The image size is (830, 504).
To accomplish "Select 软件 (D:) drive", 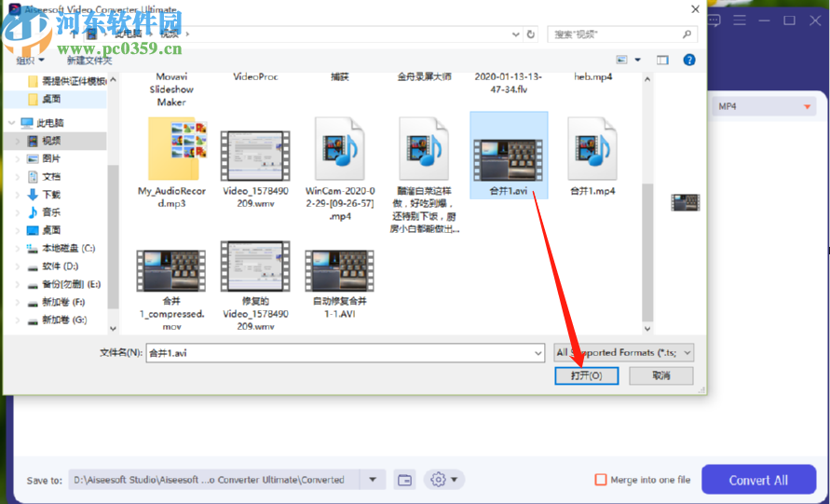I will (61, 266).
